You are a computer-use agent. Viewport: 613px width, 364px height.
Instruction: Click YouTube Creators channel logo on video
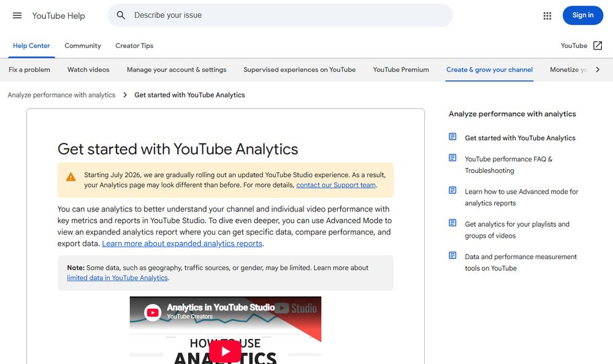point(153,313)
